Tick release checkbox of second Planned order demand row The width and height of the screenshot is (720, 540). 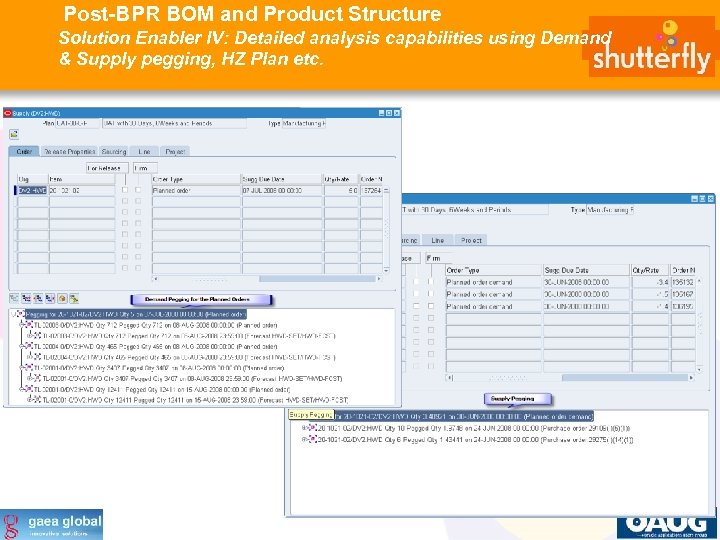tap(416, 293)
